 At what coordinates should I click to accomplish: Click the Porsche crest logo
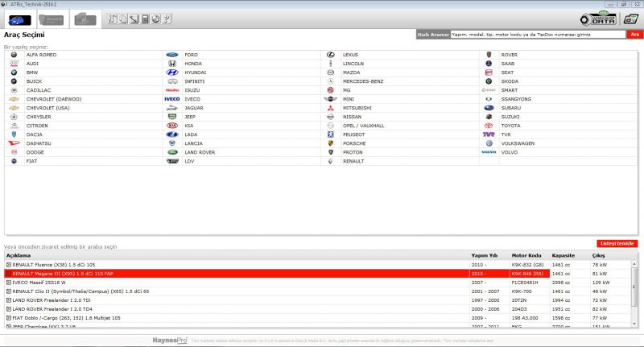coord(331,143)
